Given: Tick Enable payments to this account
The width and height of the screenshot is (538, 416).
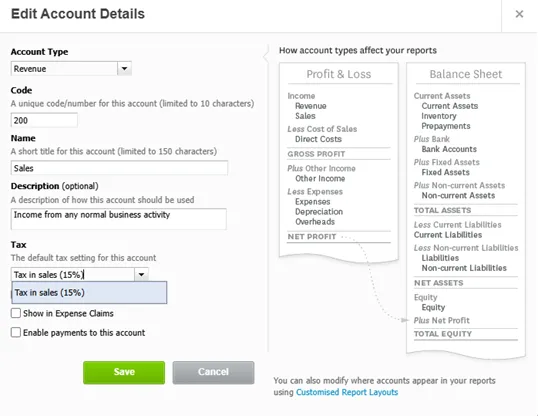Looking at the screenshot, I should (16, 333).
